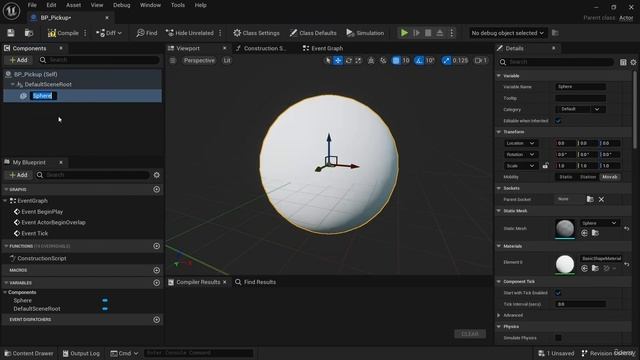
Task: Open play options three-dot menu
Action: click(451, 33)
